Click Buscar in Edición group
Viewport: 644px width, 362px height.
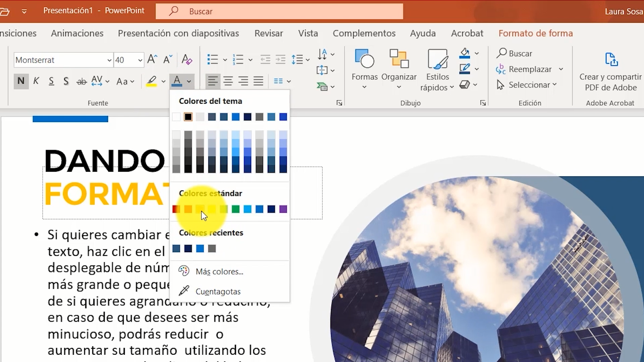point(514,53)
